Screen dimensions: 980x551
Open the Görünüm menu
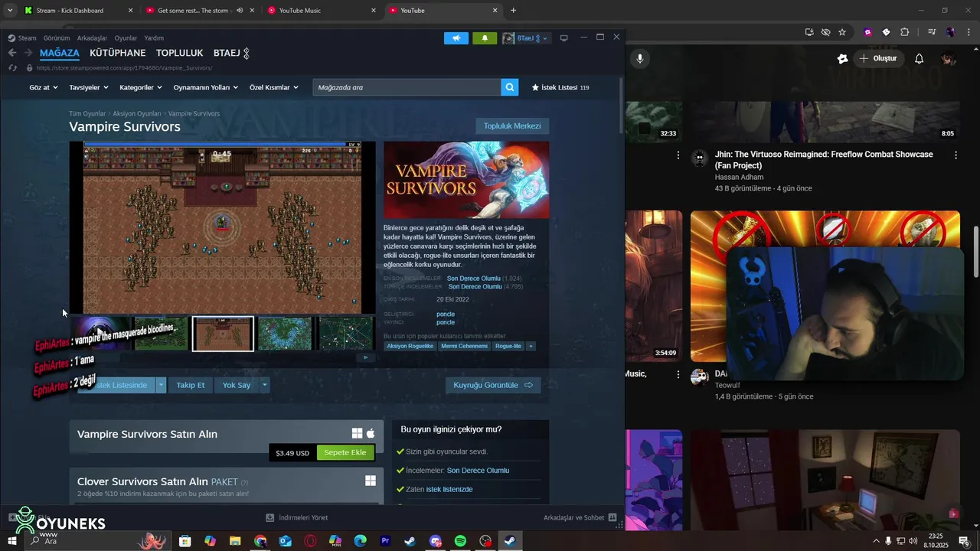click(x=57, y=38)
